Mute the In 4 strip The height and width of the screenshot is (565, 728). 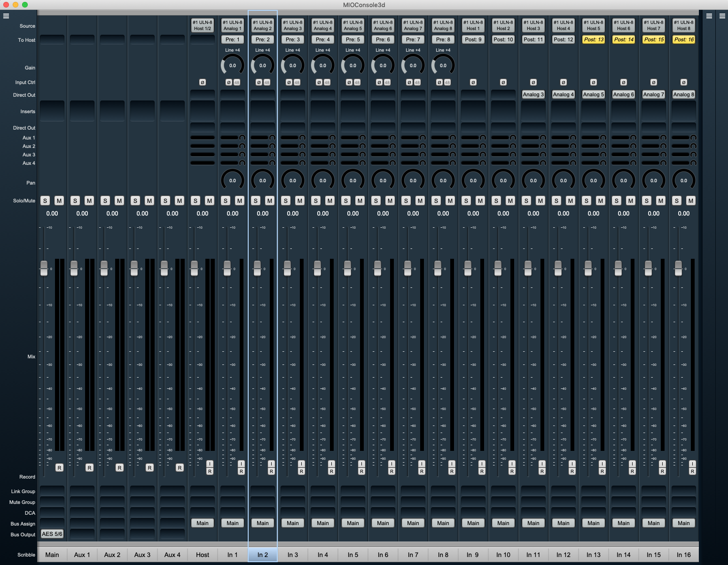pyautogui.click(x=330, y=201)
